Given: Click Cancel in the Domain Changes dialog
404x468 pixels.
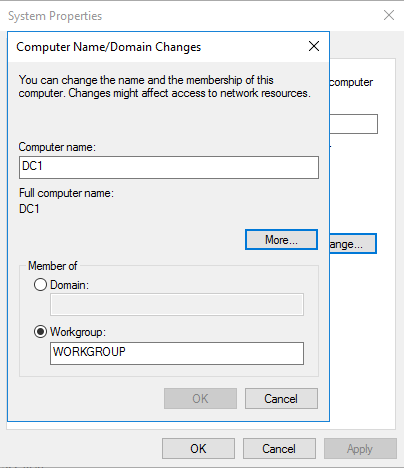Looking at the screenshot, I should [x=281, y=398].
